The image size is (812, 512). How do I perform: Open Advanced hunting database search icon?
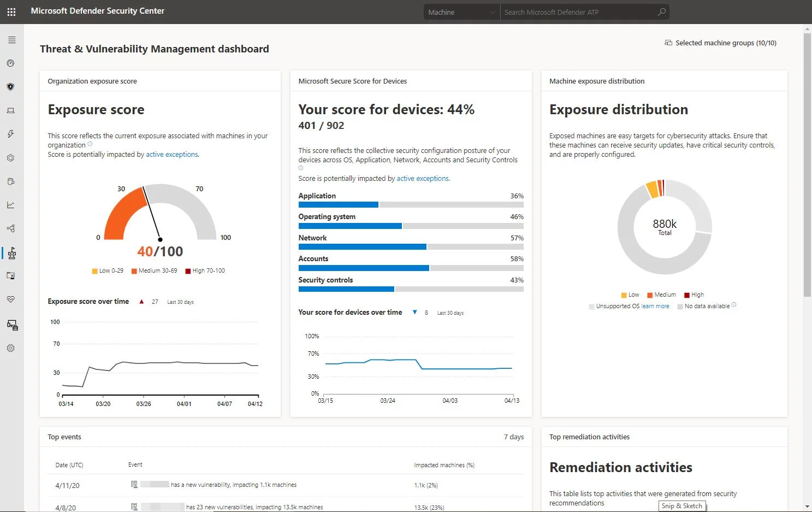10,181
